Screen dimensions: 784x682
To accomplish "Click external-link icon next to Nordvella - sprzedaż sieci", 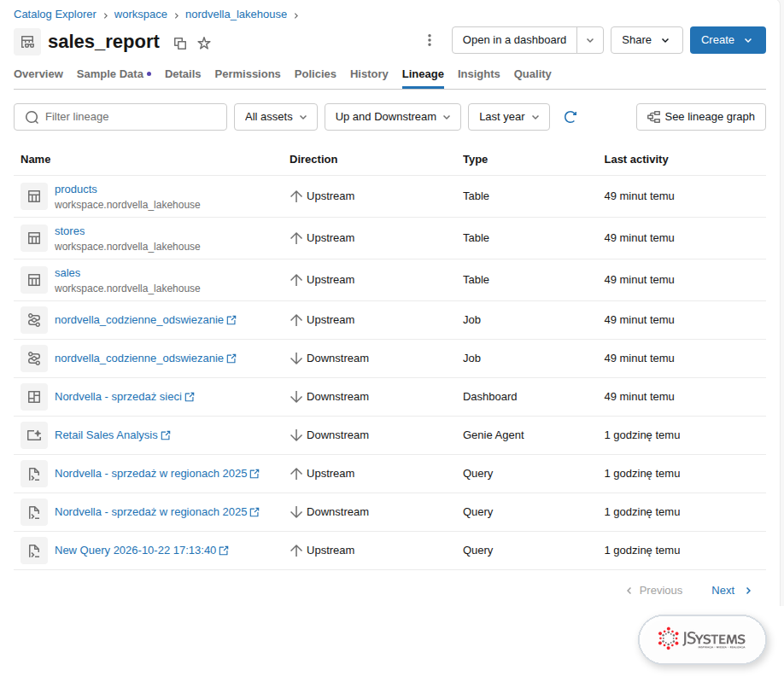I will 190,397.
